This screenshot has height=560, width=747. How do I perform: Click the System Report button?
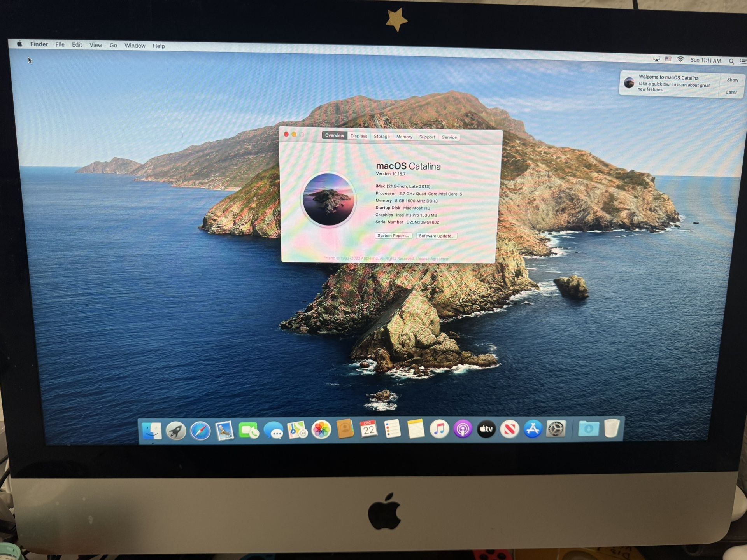(x=393, y=235)
